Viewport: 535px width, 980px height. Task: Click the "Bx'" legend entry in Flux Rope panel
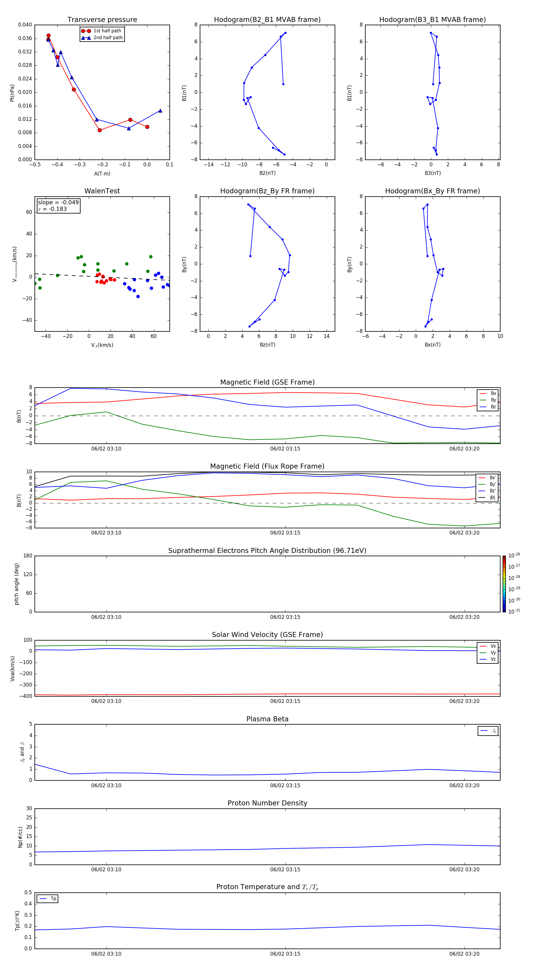[x=488, y=478]
